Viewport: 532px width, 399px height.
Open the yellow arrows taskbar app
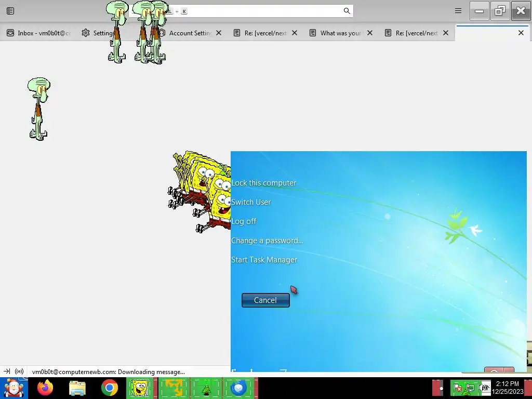point(174,388)
